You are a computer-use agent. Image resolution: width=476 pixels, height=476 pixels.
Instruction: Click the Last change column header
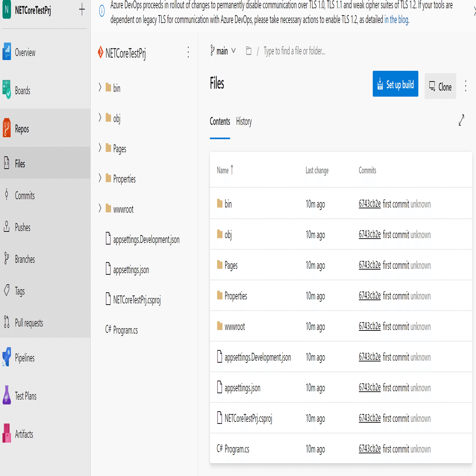point(317,171)
